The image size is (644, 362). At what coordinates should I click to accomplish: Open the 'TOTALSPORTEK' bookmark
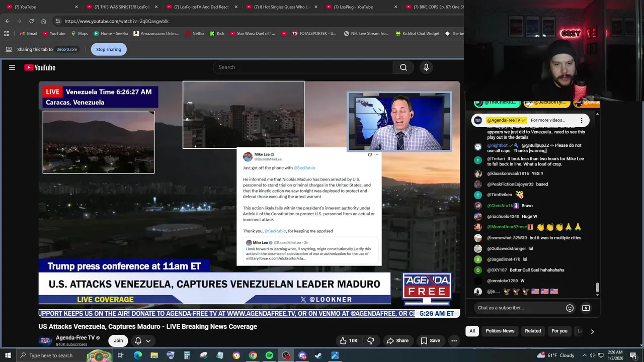pyautogui.click(x=313, y=34)
